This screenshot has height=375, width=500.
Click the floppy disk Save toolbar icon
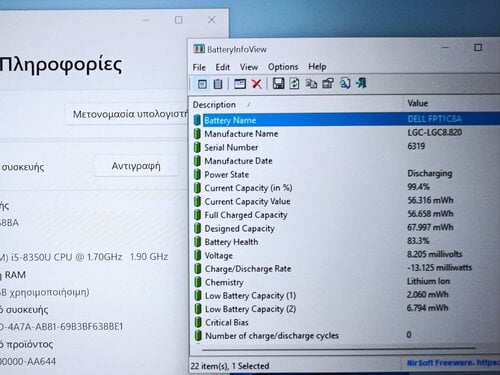tap(278, 83)
